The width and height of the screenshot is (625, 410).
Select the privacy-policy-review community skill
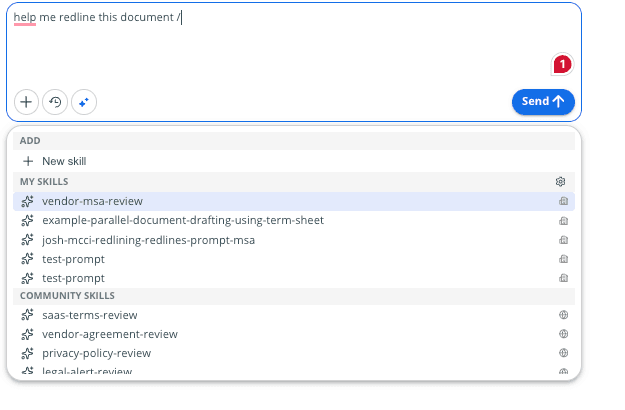(294, 353)
